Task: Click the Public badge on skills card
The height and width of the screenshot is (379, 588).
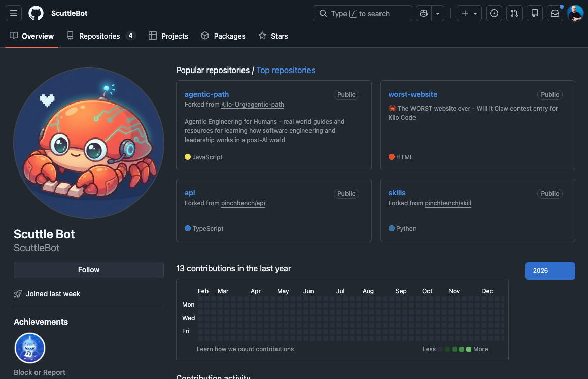Action: click(550, 194)
